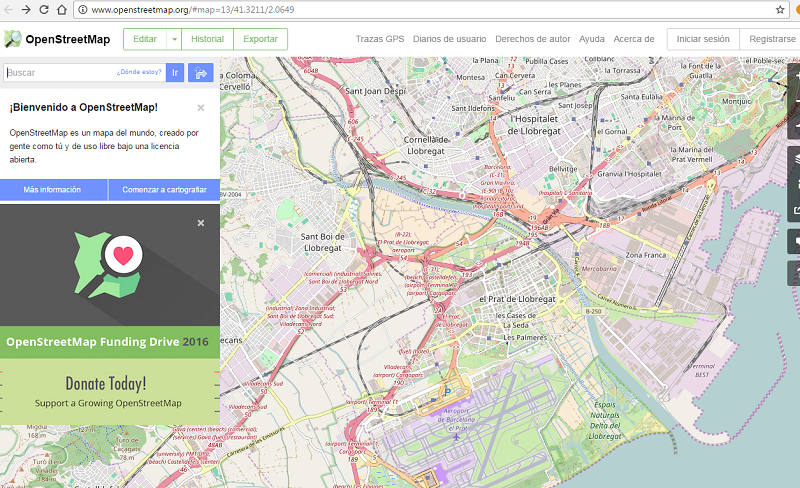Click the ¿Dónde estoy? link
This screenshot has width=800, height=488.
[x=138, y=72]
